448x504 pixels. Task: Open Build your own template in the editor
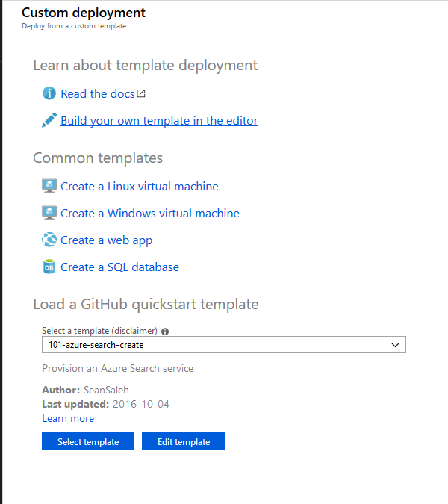tap(159, 121)
